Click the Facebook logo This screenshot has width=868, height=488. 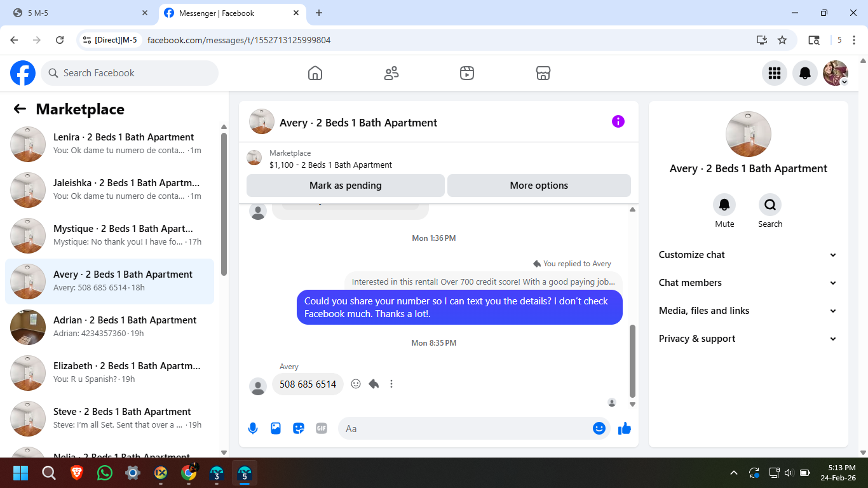point(23,73)
